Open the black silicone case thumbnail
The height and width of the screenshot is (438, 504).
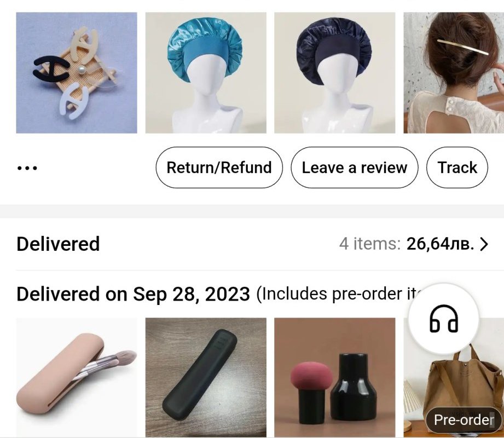click(206, 378)
